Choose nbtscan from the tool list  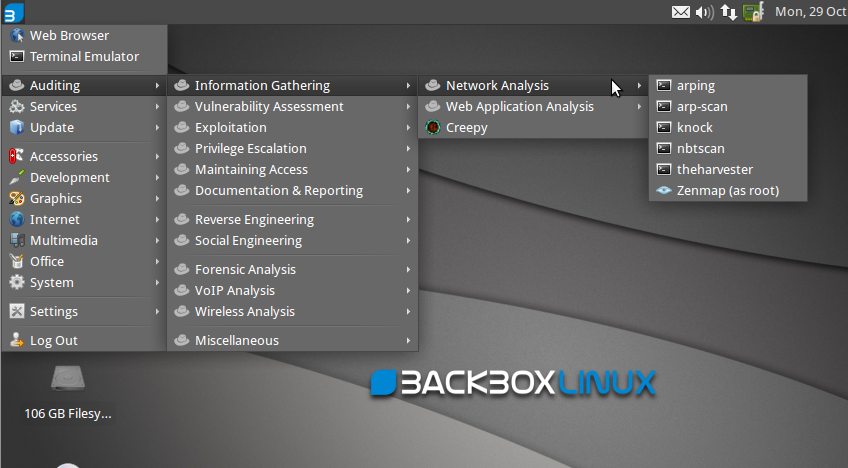pyautogui.click(x=700, y=149)
